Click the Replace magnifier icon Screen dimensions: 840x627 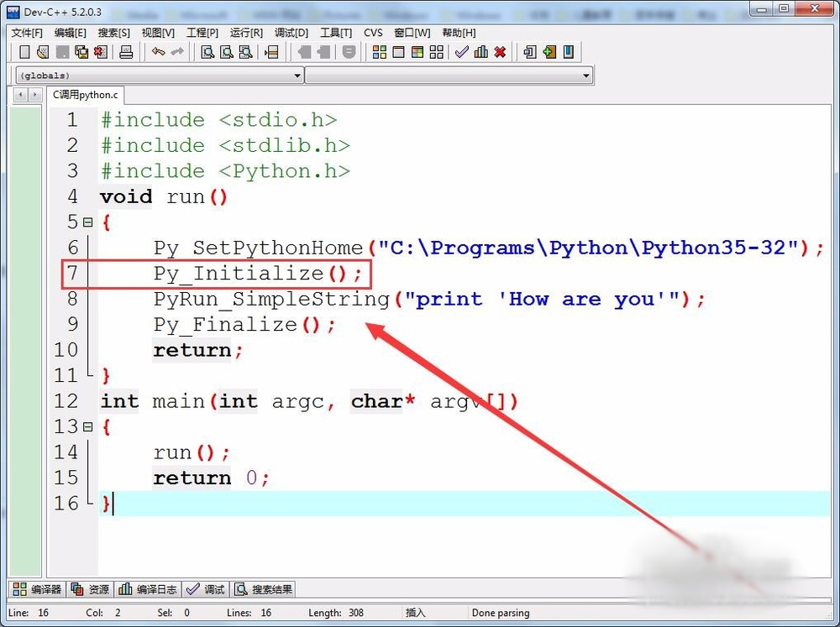tap(227, 52)
